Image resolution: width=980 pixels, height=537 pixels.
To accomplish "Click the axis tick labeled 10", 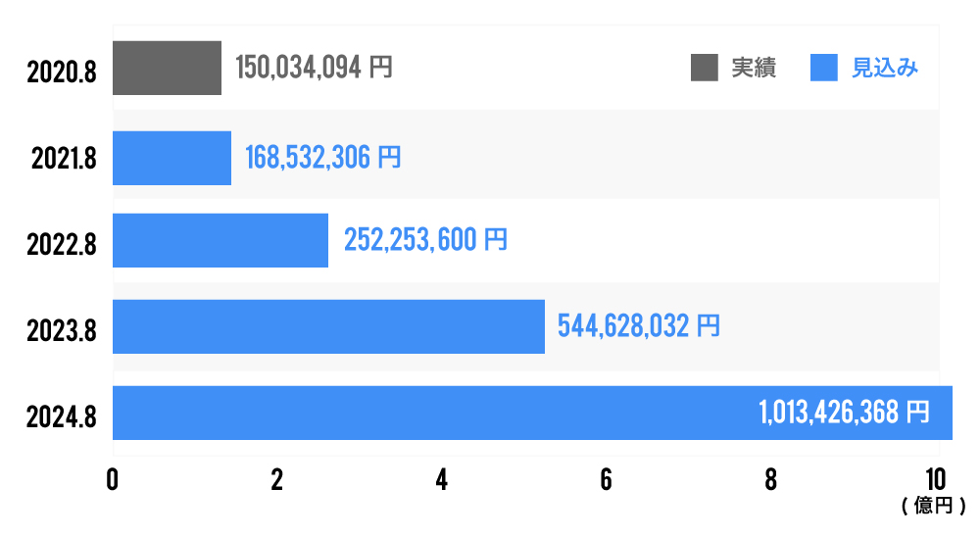I will [935, 480].
